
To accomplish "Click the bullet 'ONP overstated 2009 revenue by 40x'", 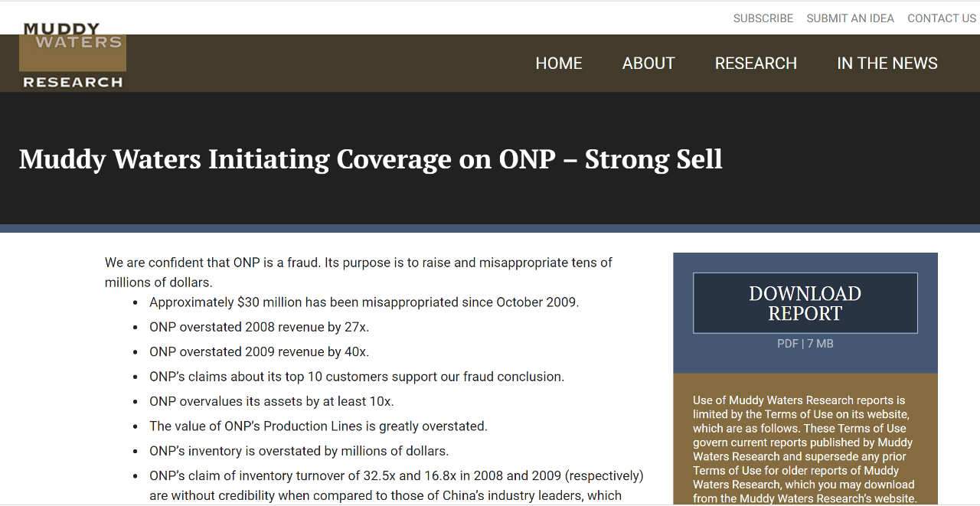I will [x=259, y=352].
